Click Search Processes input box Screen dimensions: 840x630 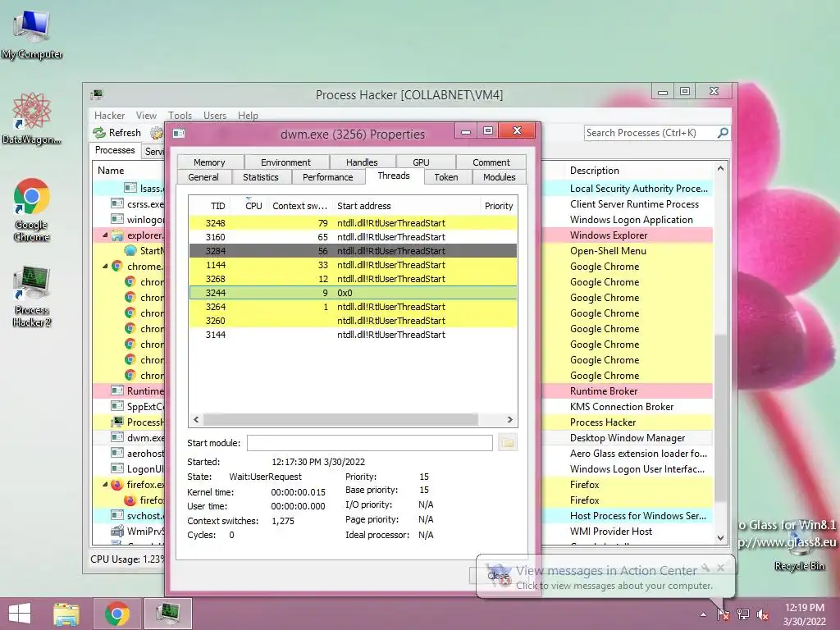(651, 132)
